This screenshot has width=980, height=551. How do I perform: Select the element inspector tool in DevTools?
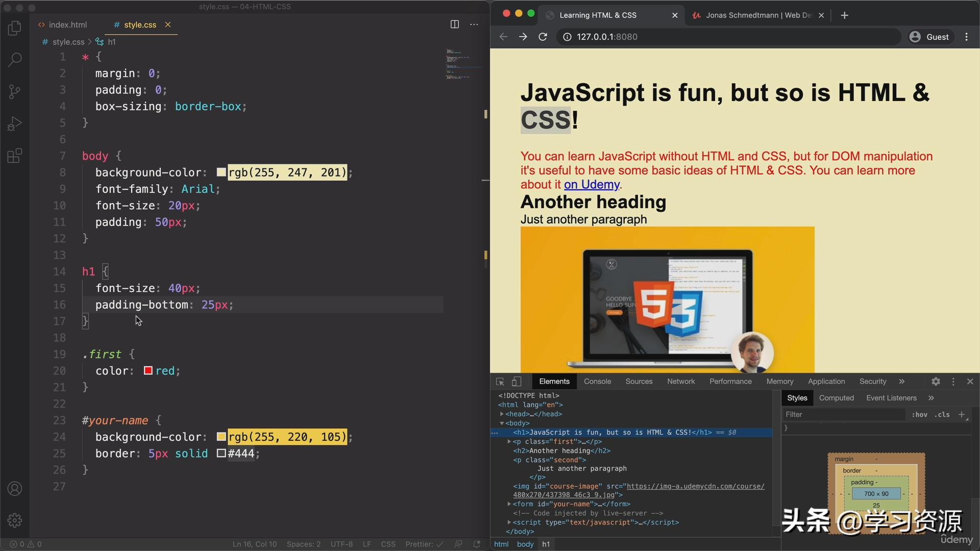(x=499, y=381)
